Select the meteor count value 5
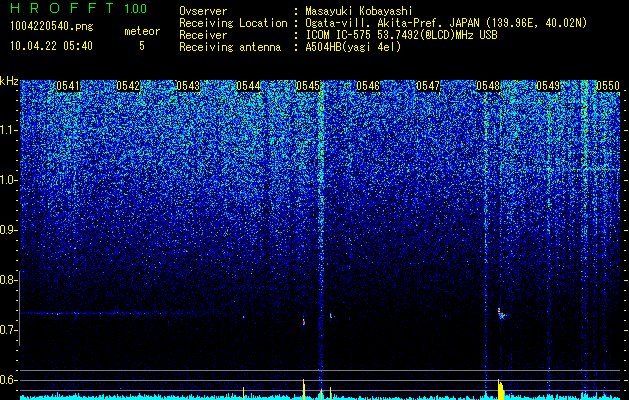This screenshot has width=629, height=400. click(142, 46)
